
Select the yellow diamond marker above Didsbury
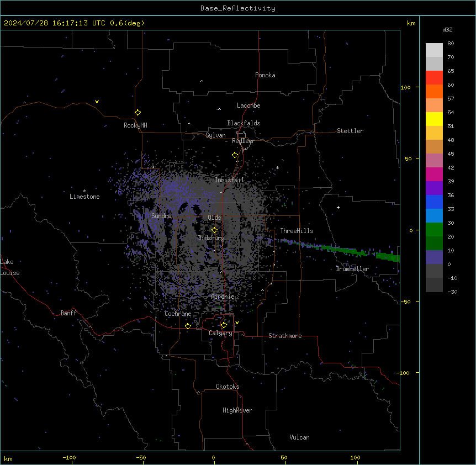(x=214, y=230)
